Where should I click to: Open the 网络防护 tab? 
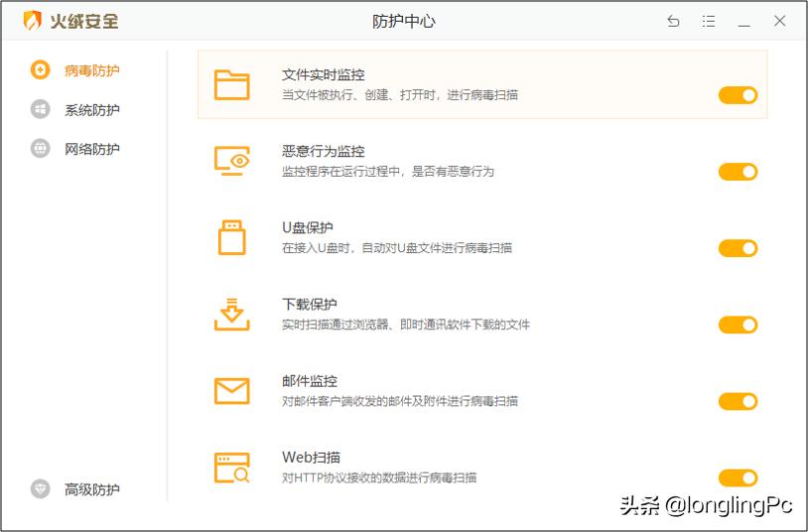click(x=91, y=149)
